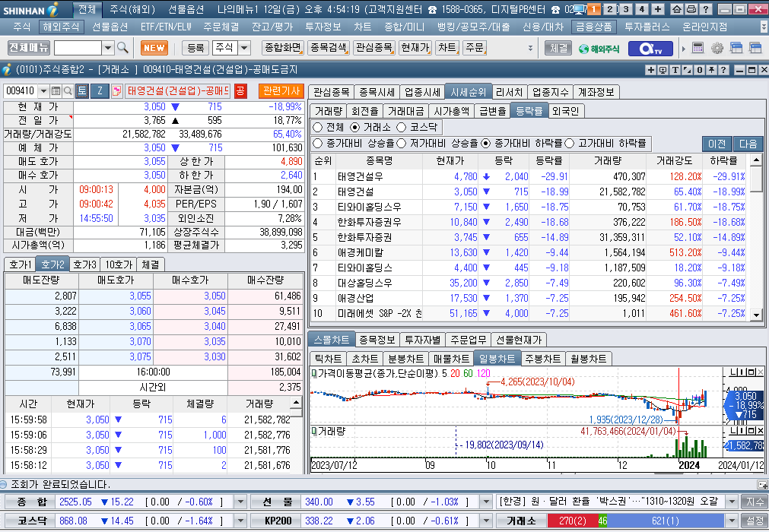Open the pink memo note icon

pyautogui.click(x=116, y=90)
